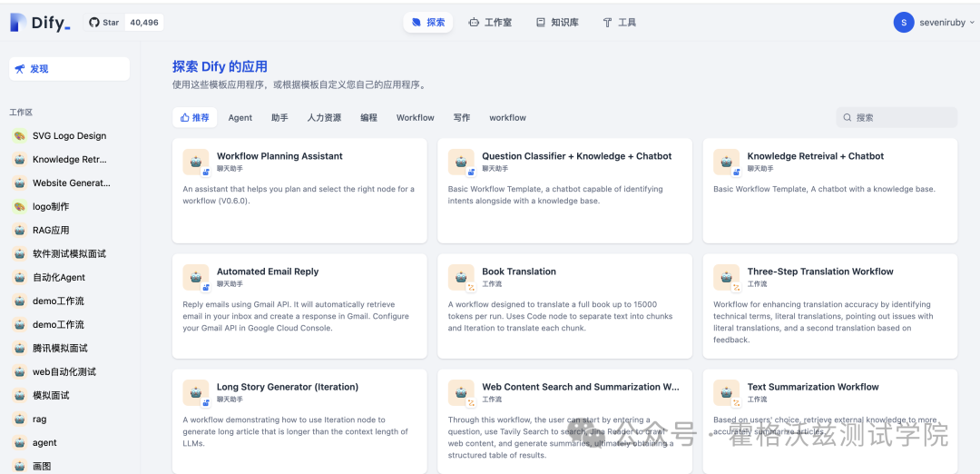Viewport: 980px width, 474px height.
Task: Open web自动化测试 in the sidebar
Action: (x=69, y=371)
